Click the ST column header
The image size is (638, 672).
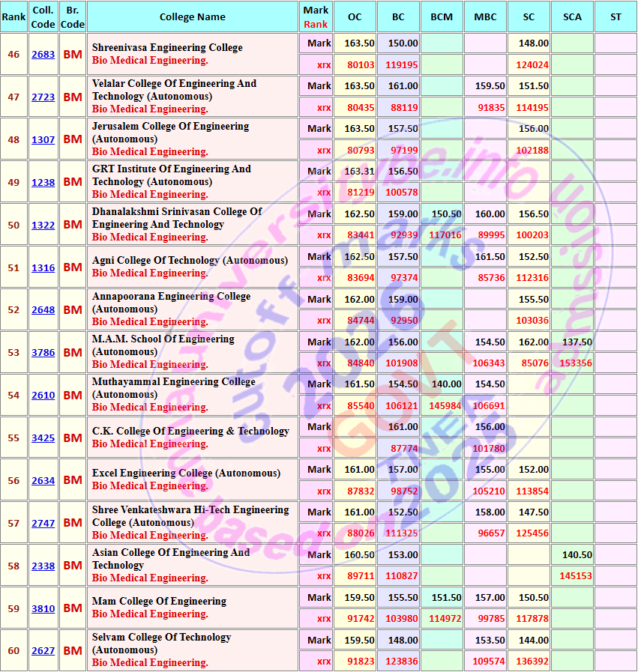click(x=616, y=16)
